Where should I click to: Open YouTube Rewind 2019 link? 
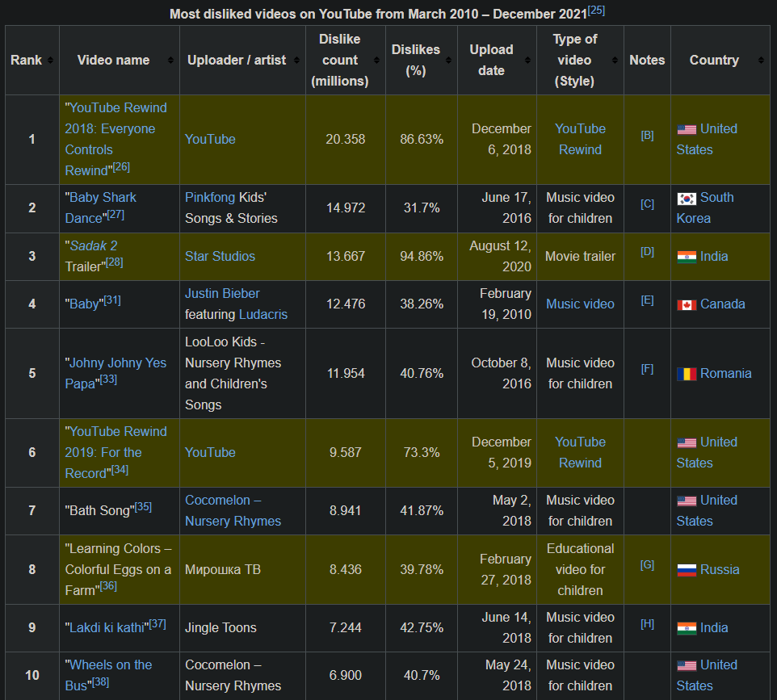click(x=116, y=452)
